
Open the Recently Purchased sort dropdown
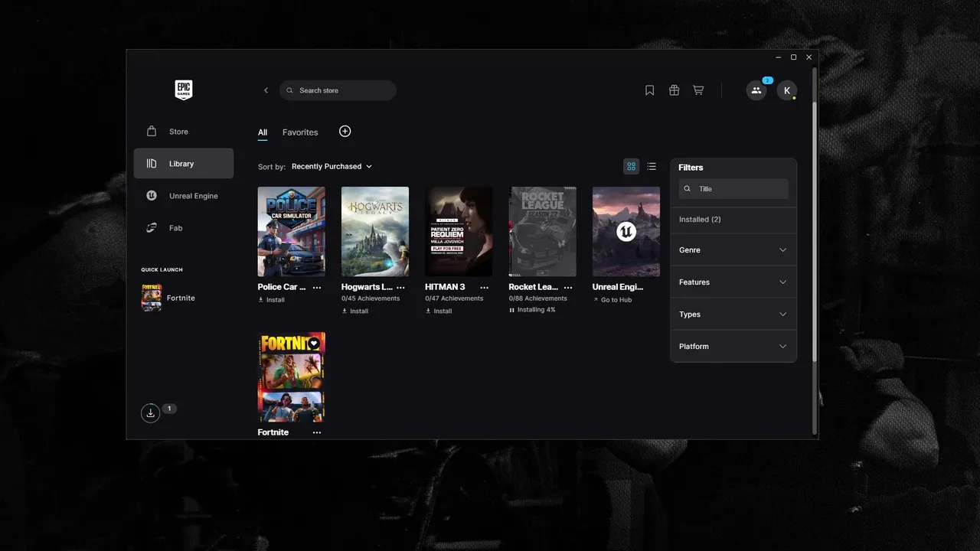click(x=332, y=166)
